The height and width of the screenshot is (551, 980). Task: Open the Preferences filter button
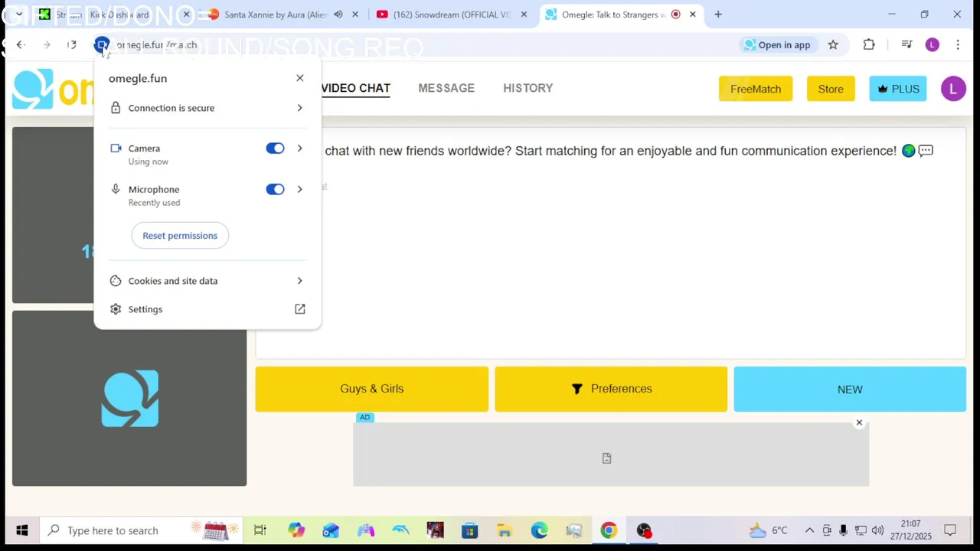pos(611,389)
